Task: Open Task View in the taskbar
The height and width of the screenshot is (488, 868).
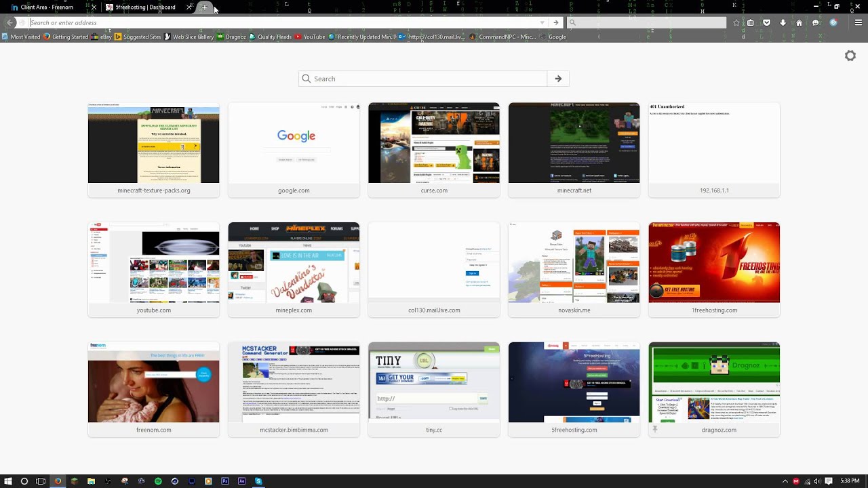Action: point(41,481)
